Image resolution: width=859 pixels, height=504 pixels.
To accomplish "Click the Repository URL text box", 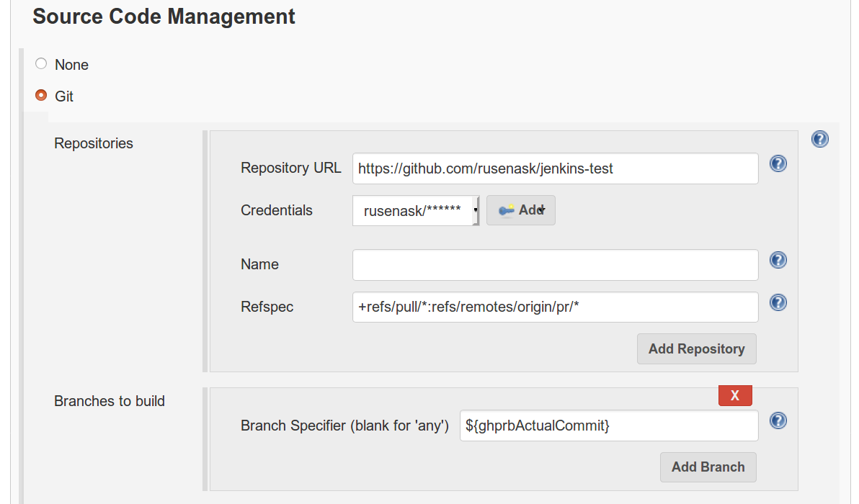I will click(x=555, y=168).
